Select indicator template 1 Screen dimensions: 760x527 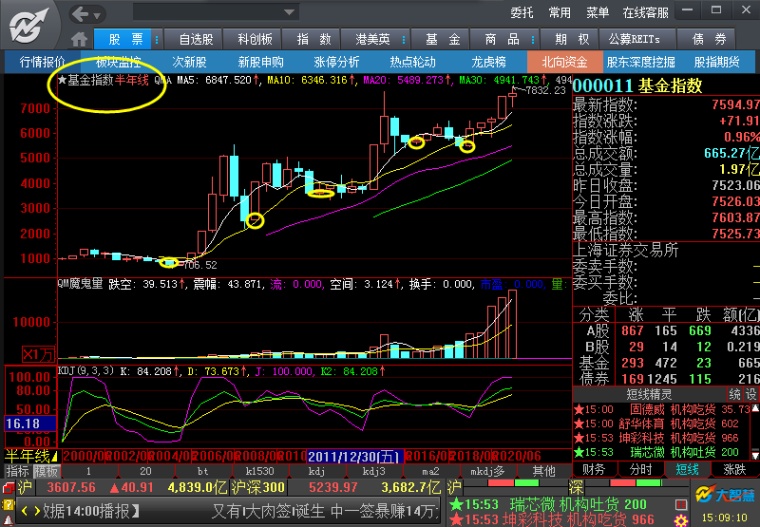[89, 471]
